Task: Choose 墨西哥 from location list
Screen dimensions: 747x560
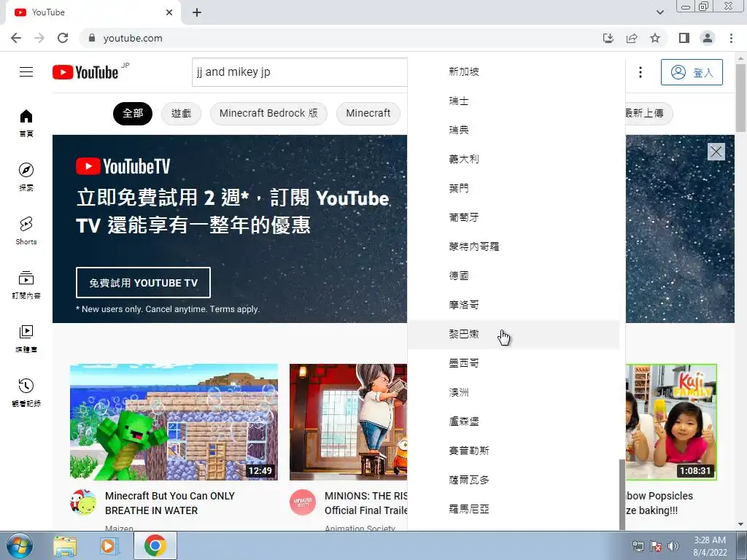Action: point(514,363)
